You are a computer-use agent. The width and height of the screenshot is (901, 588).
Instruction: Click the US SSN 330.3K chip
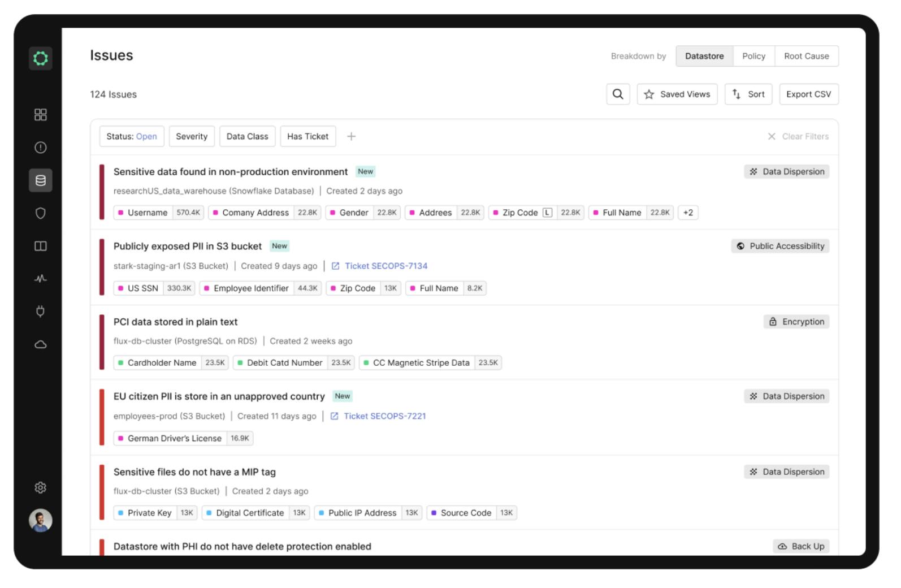coord(154,288)
